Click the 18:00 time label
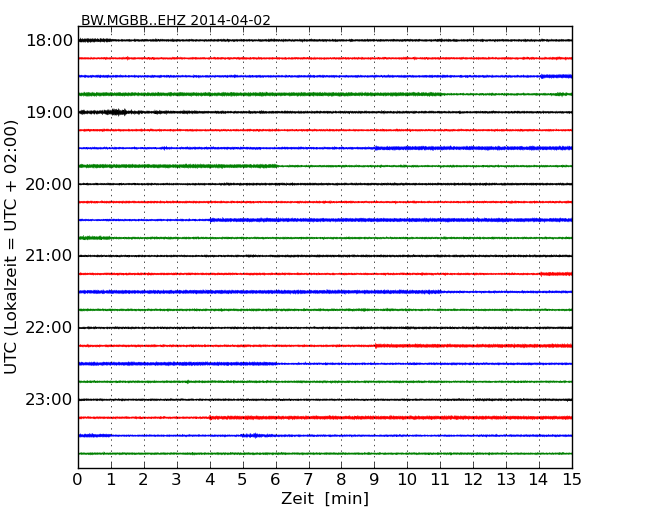This screenshot has height=520, width=650. point(49,41)
